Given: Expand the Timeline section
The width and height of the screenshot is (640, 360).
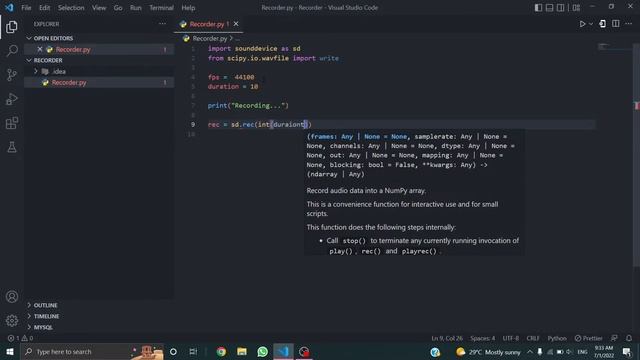Looking at the screenshot, I should (46, 316).
